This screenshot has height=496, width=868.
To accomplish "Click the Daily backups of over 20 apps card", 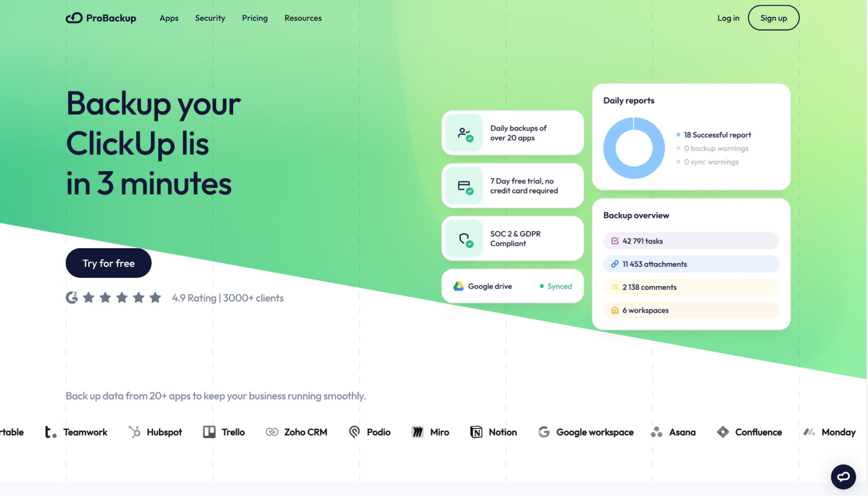I will coord(512,133).
